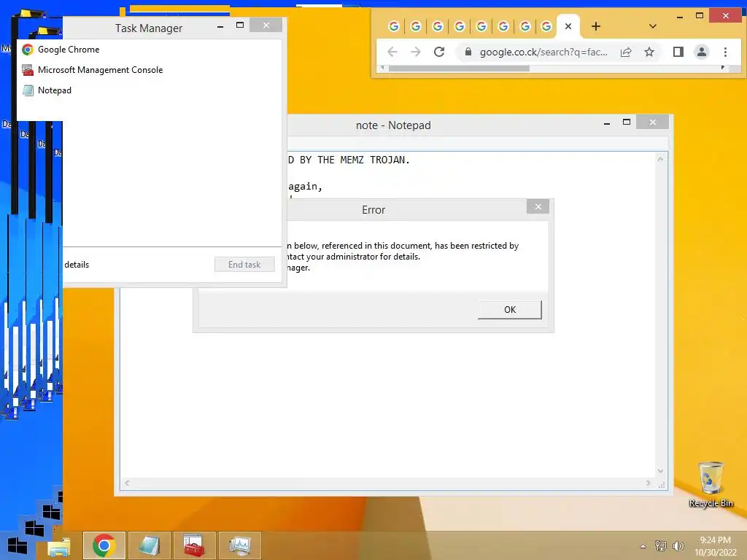The height and width of the screenshot is (560, 747).
Task: Open Chrome profile avatar
Action: click(701, 52)
